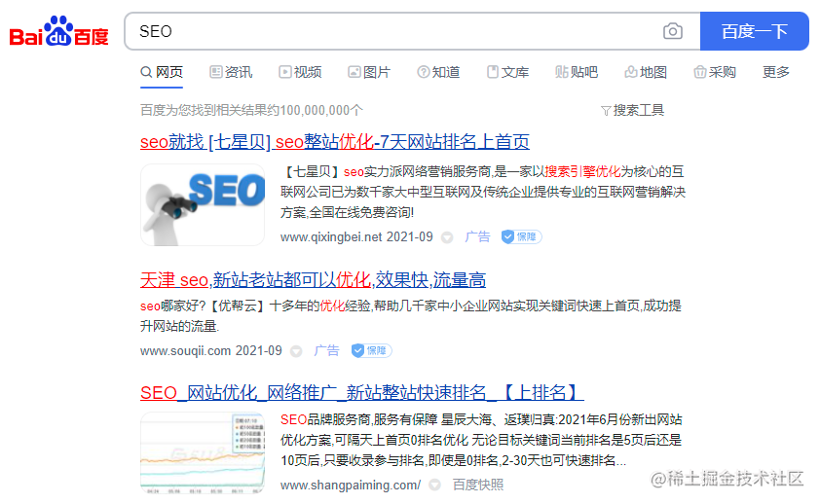
Task: Expand dropdown arrow beside souqii.com date
Action: (x=296, y=351)
